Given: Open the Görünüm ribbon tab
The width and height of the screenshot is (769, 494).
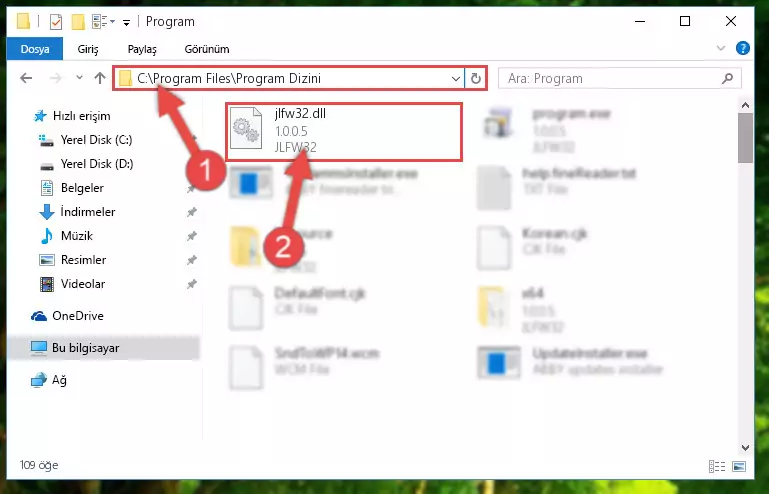Looking at the screenshot, I should point(206,49).
